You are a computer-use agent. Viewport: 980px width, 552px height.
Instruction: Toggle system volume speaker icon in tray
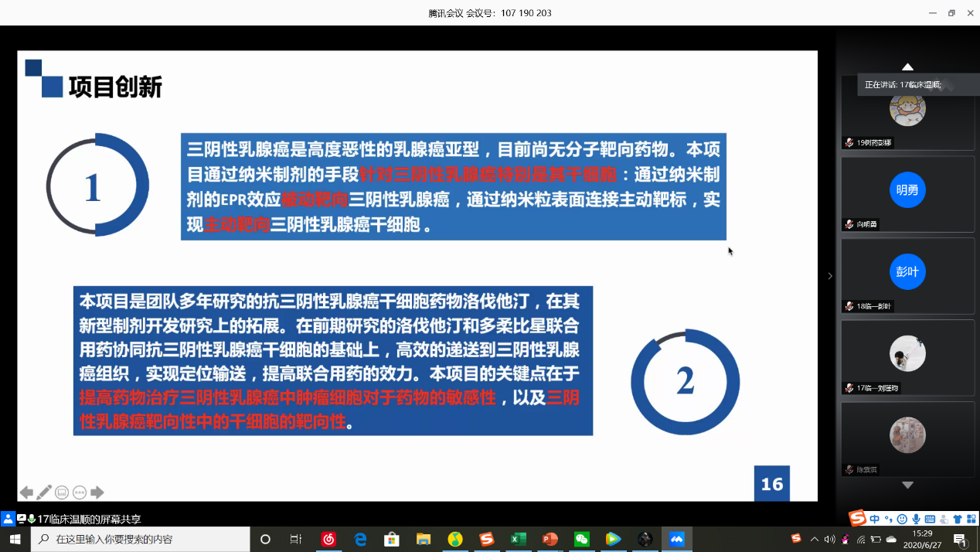click(x=829, y=539)
